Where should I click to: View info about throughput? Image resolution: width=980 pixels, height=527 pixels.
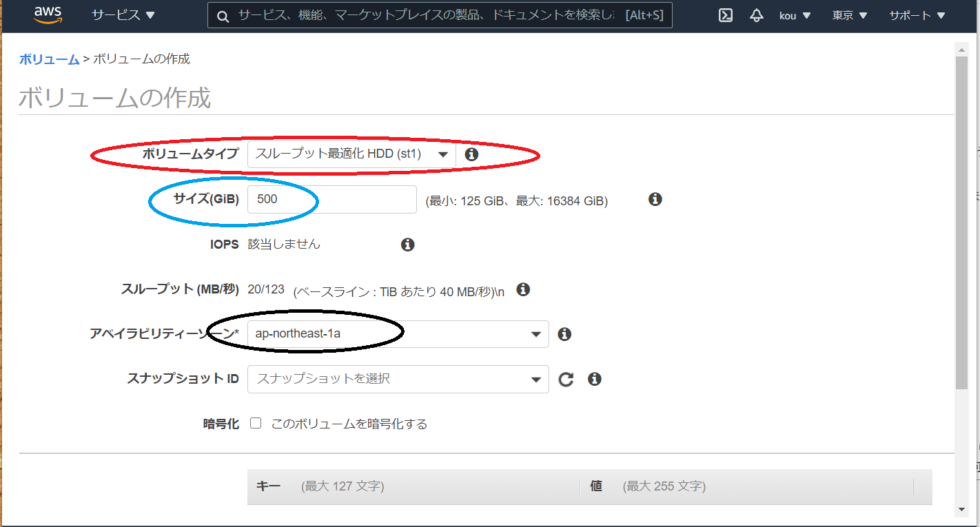pos(523,289)
